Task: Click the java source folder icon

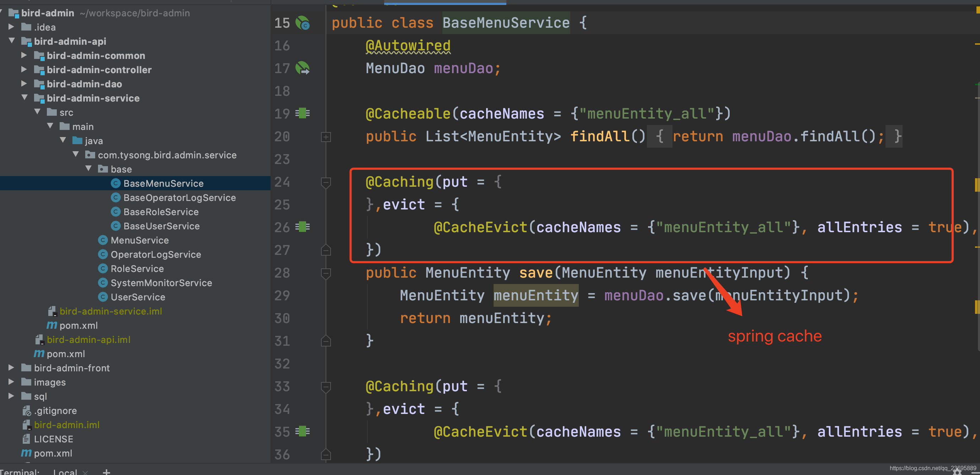Action: click(77, 141)
